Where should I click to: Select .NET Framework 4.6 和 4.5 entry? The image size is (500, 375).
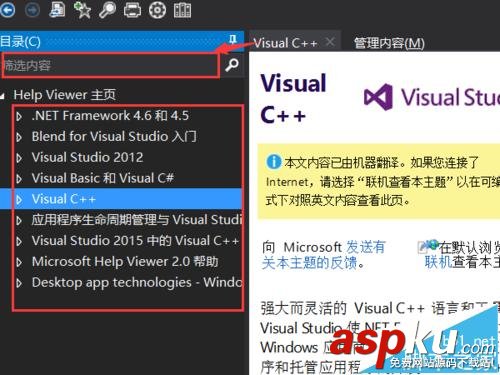tap(110, 116)
